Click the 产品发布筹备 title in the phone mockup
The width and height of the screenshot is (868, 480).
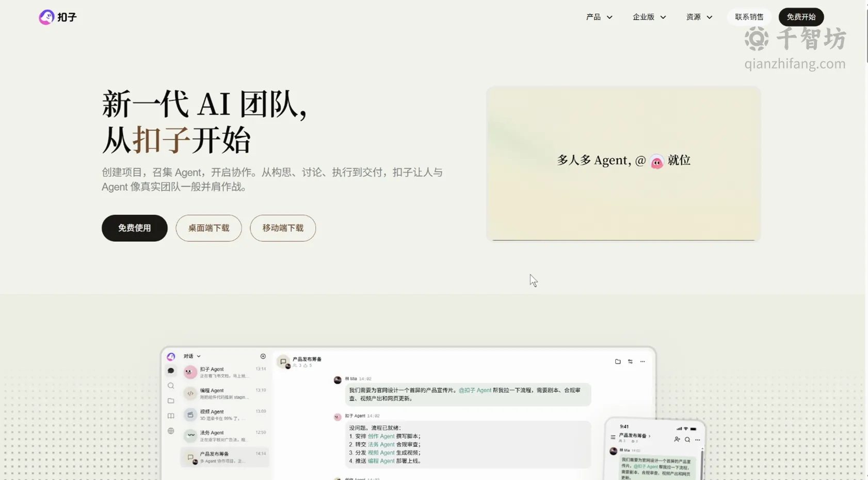tap(633, 436)
